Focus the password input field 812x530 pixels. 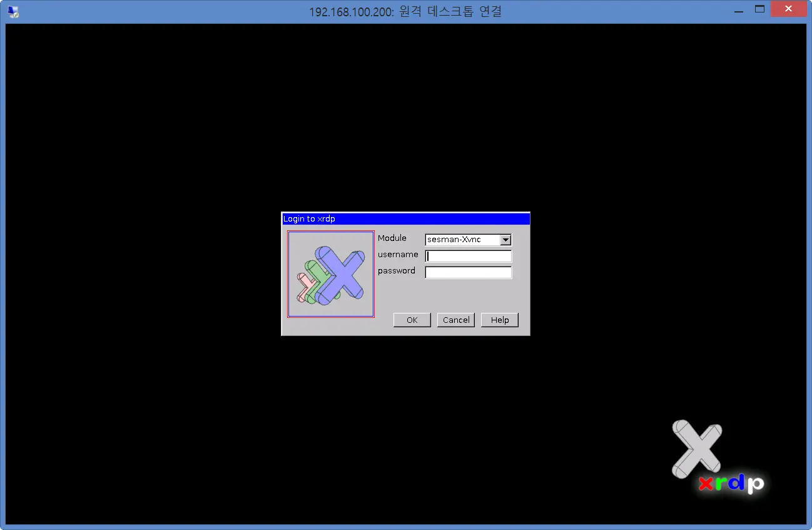[x=468, y=272]
